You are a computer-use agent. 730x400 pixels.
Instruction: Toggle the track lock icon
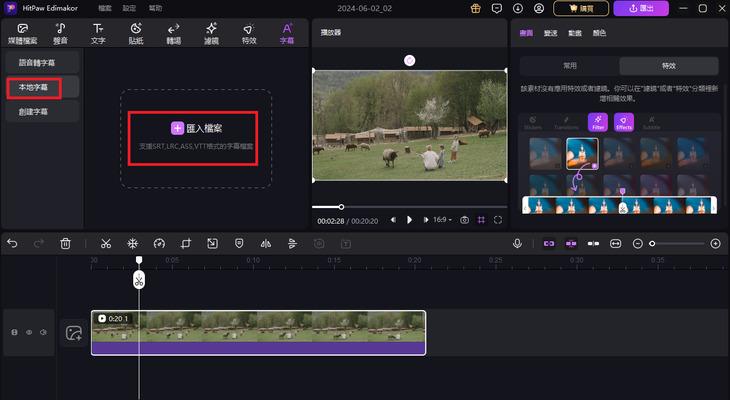14,332
